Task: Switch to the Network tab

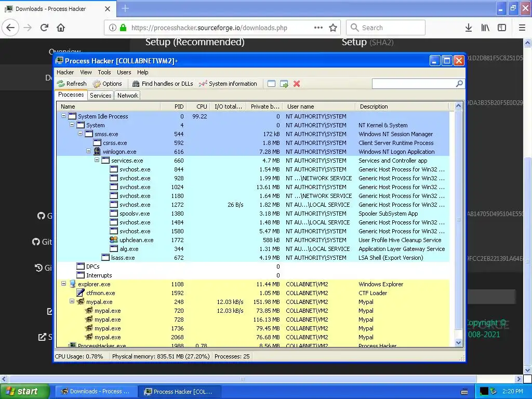Action: click(128, 96)
